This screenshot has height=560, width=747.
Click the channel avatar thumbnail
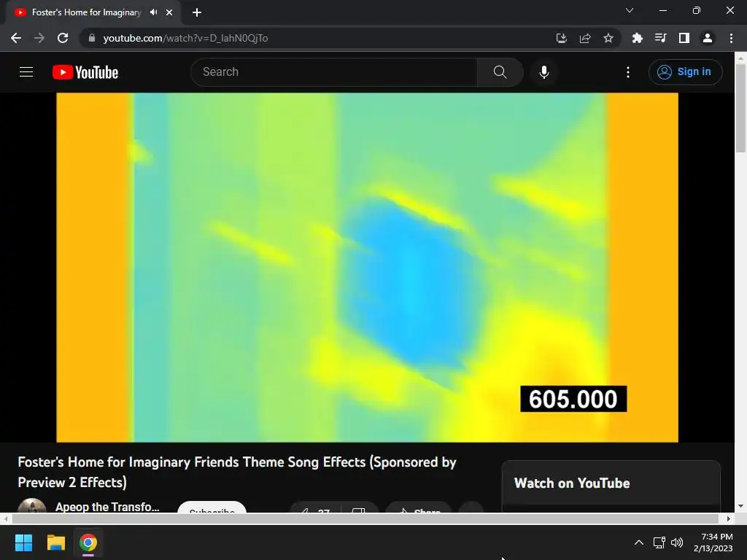click(x=32, y=506)
